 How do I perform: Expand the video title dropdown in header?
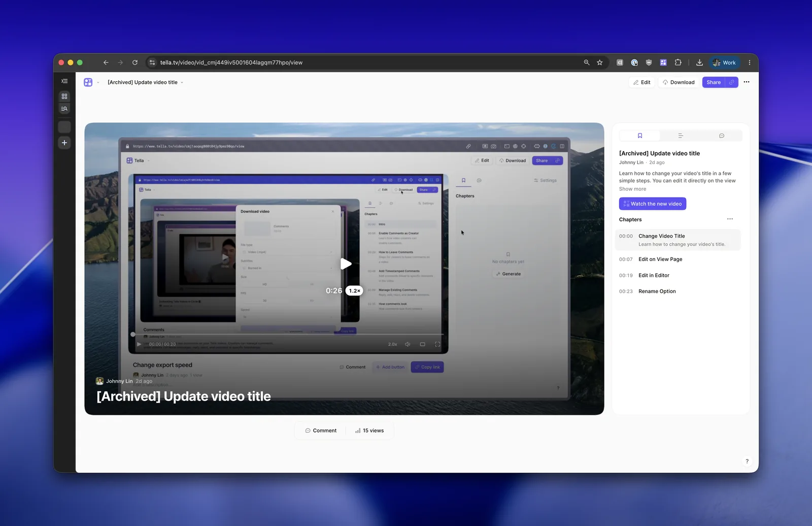(182, 82)
